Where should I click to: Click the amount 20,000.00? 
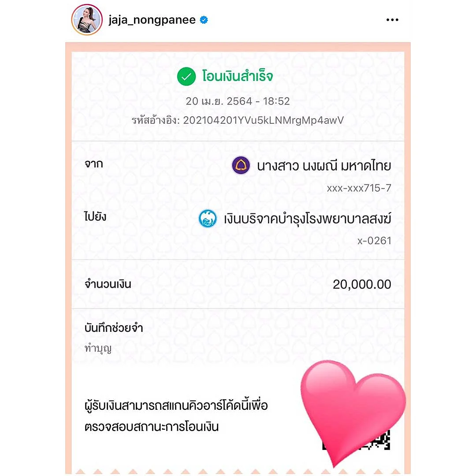[x=362, y=284]
